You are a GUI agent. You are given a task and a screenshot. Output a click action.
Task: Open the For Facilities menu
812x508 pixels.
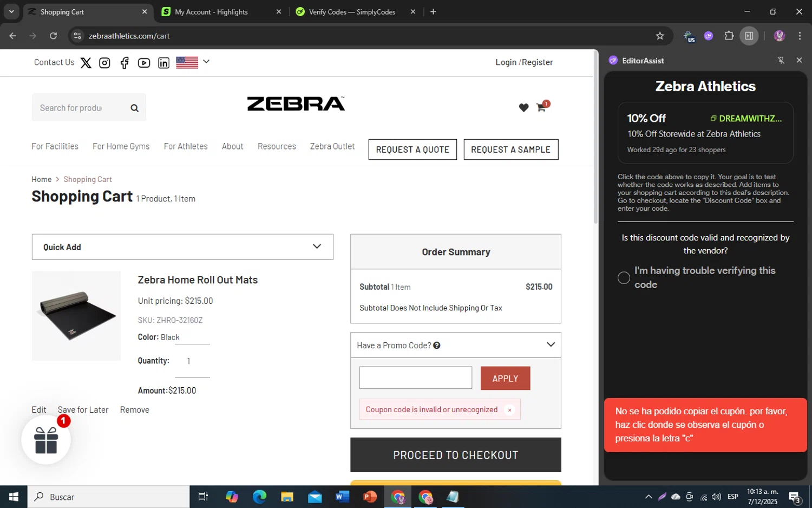click(55, 146)
